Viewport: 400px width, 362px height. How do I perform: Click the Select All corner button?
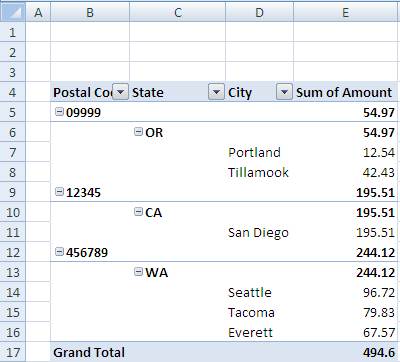pyautogui.click(x=13, y=12)
